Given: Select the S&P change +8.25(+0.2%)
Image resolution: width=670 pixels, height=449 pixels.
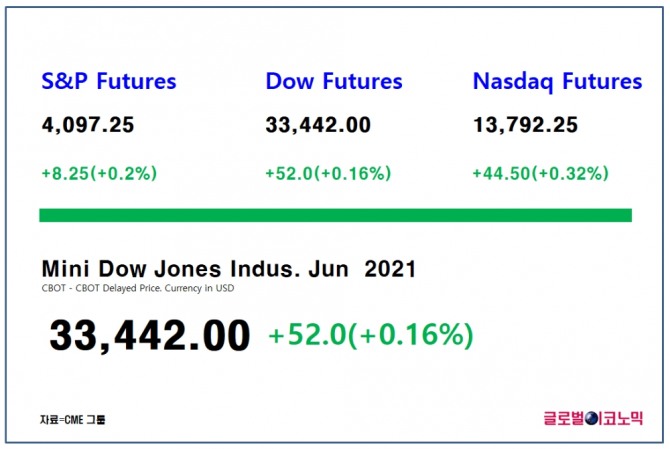Looking at the screenshot, I should coord(99,173).
